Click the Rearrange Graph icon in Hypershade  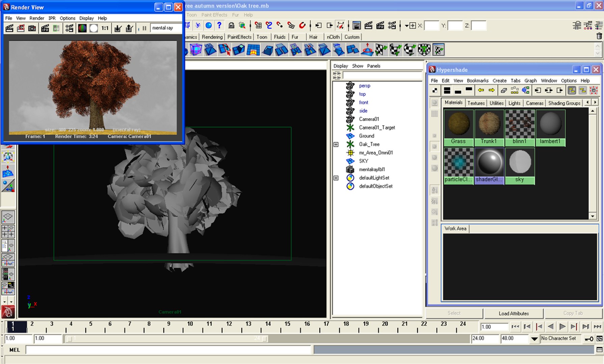515,90
